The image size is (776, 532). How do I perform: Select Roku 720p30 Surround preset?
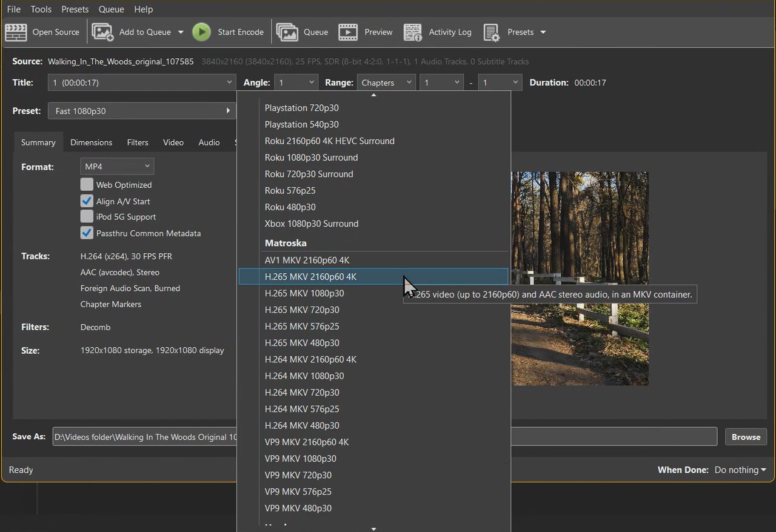373,174
